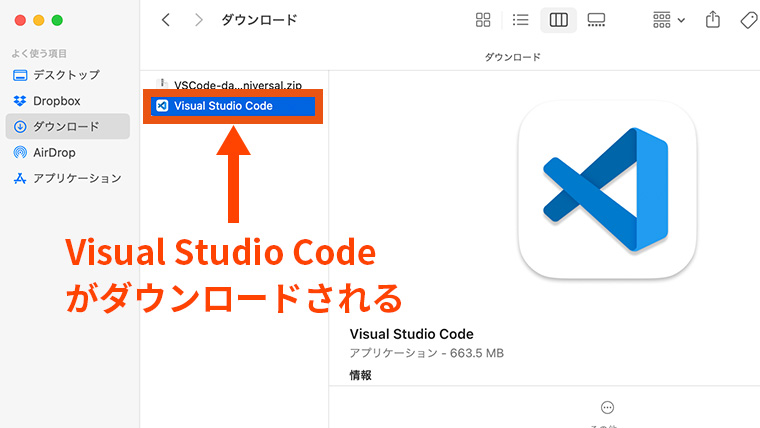This screenshot has height=428, width=760.
Task: Open AirDrop in the sidebar
Action: [x=54, y=153]
